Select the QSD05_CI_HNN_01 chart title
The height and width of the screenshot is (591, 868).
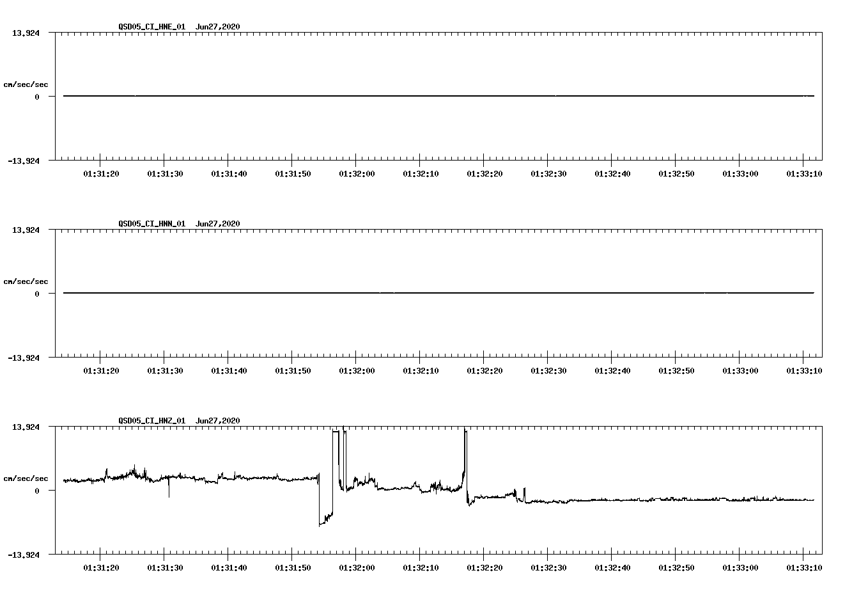click(151, 224)
